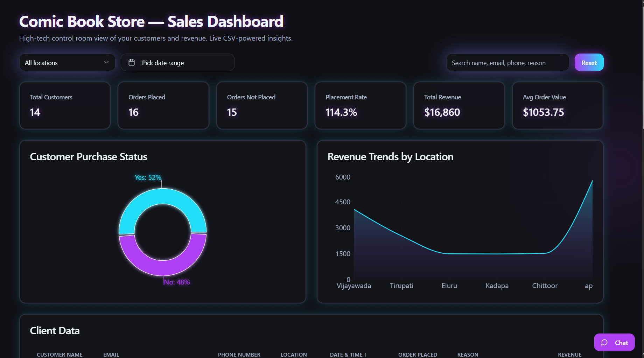Select the Total Revenue stat card

point(459,105)
